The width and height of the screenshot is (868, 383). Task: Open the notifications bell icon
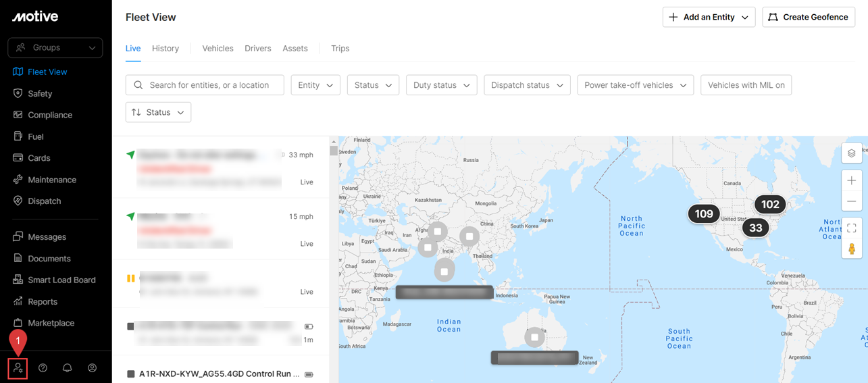68,368
